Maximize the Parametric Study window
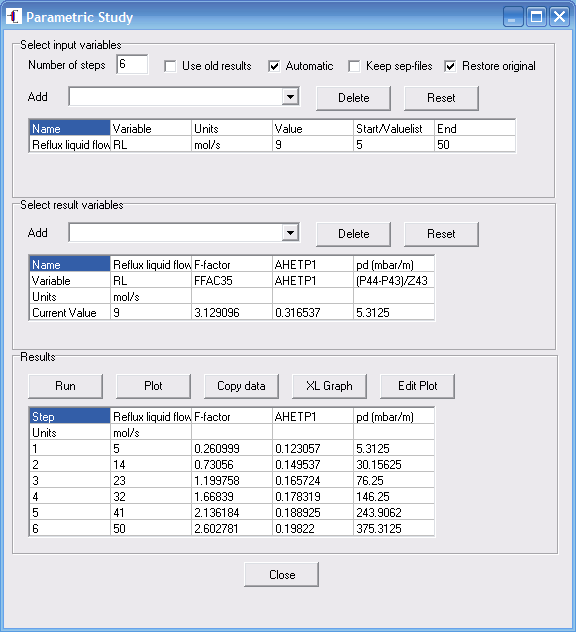The width and height of the screenshot is (576, 632). tap(536, 17)
